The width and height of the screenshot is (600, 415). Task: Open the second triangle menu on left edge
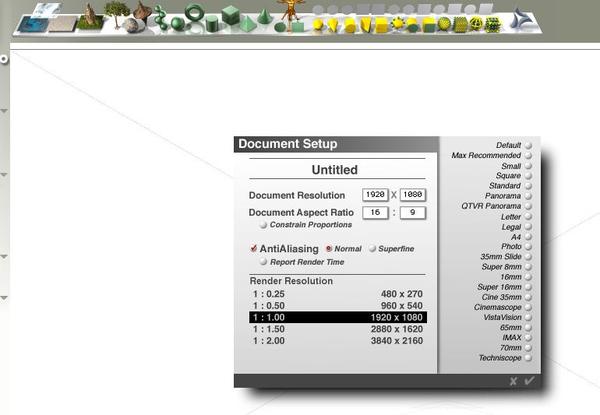[x=4, y=175]
